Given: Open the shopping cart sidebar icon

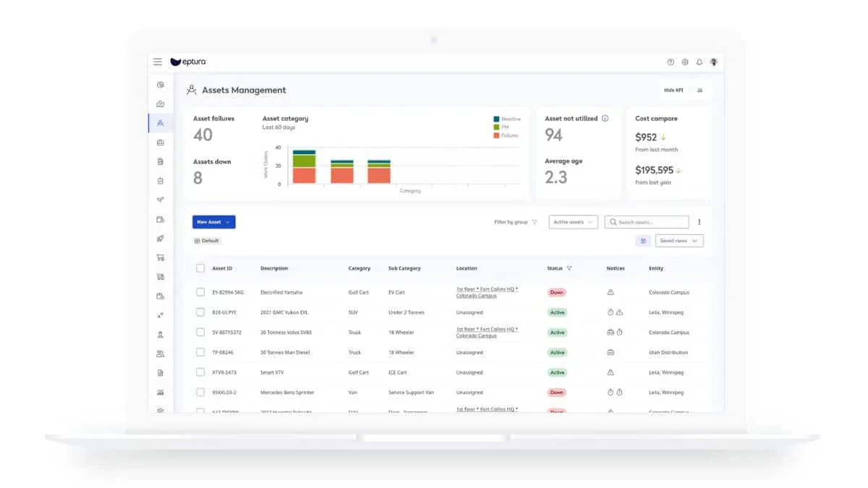Looking at the screenshot, I should click(161, 257).
